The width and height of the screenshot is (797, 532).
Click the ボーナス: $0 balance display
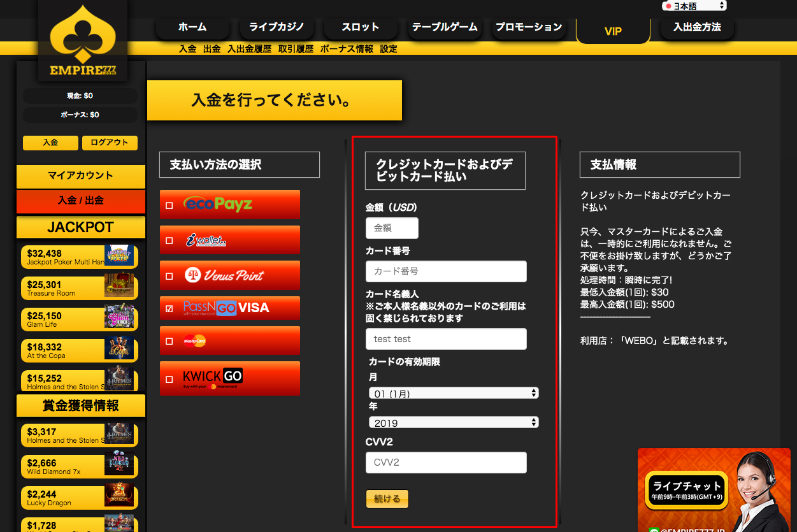pyautogui.click(x=80, y=115)
